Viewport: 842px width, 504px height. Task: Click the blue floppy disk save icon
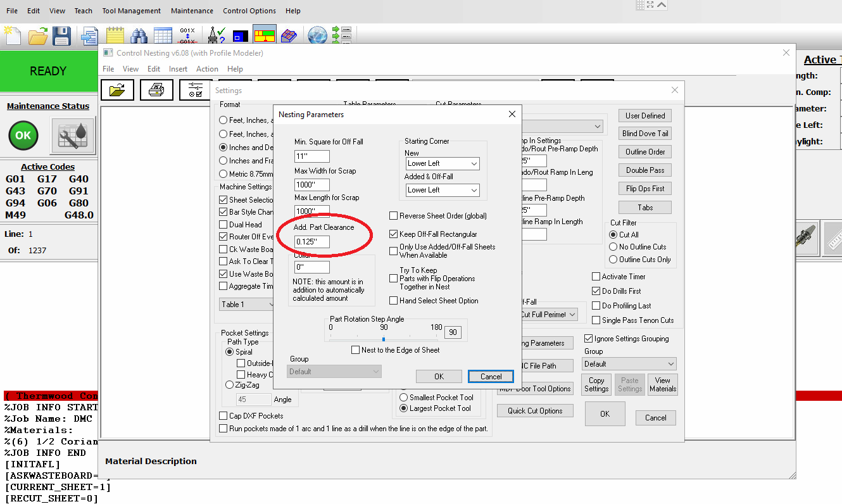click(x=61, y=35)
